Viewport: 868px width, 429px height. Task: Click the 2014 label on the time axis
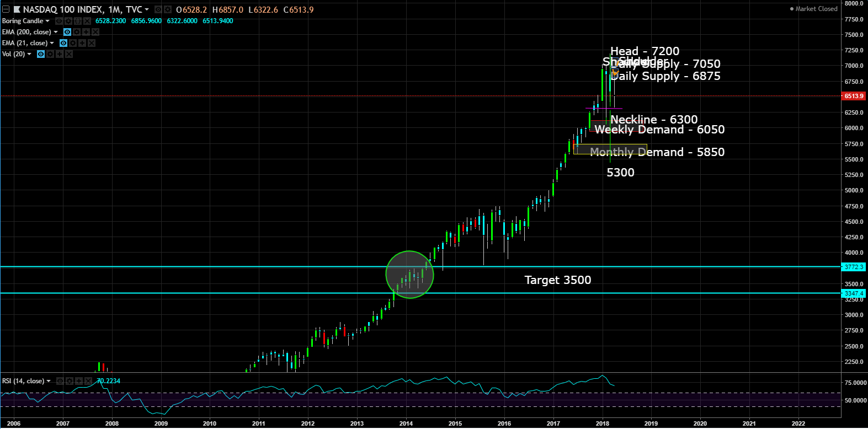tap(406, 423)
